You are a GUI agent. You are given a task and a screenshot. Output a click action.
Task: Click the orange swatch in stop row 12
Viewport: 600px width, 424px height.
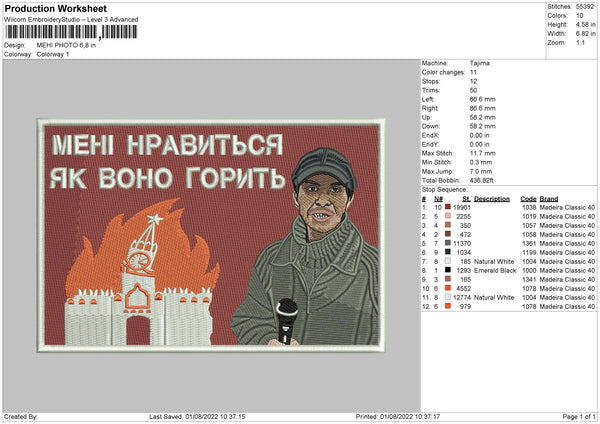pyautogui.click(x=448, y=306)
